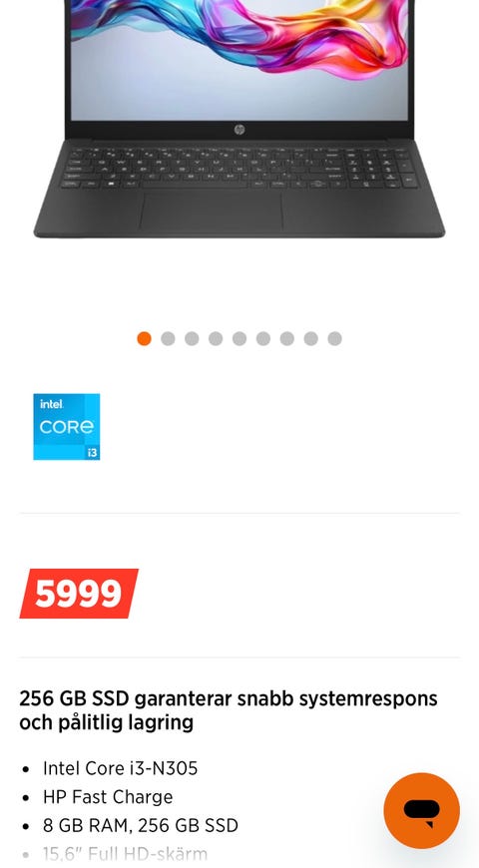479x868 pixels.
Task: Expand the faded 15,6" Full HD-skärm bullet
Action: coord(125,854)
